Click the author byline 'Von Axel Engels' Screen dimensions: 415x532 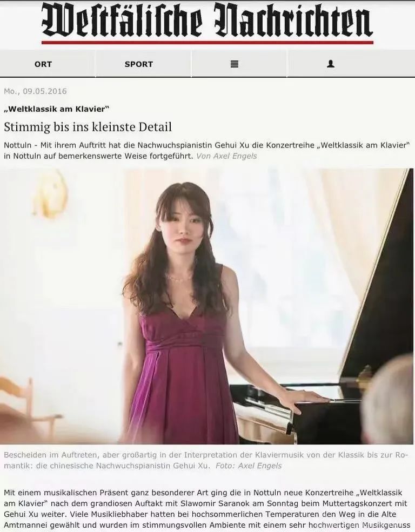(x=226, y=156)
